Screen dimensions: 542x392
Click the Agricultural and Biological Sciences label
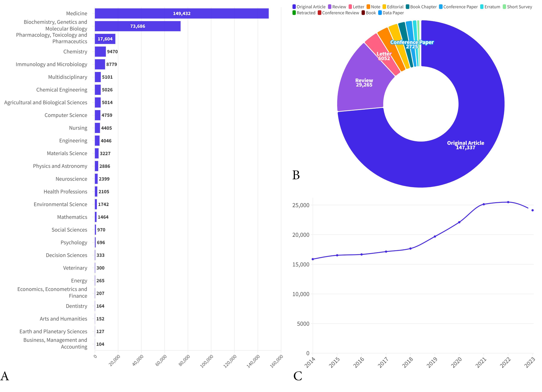(46, 103)
